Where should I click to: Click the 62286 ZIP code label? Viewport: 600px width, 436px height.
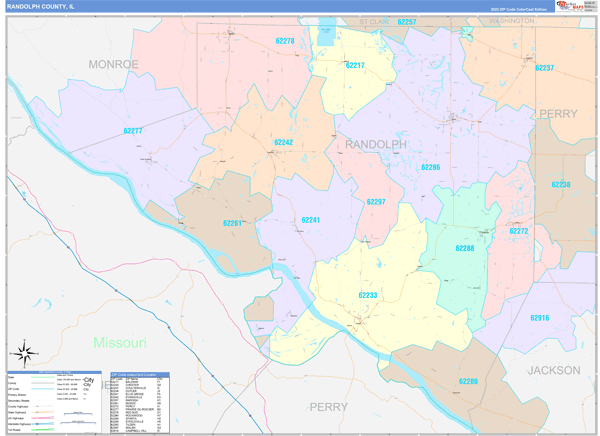coord(430,167)
